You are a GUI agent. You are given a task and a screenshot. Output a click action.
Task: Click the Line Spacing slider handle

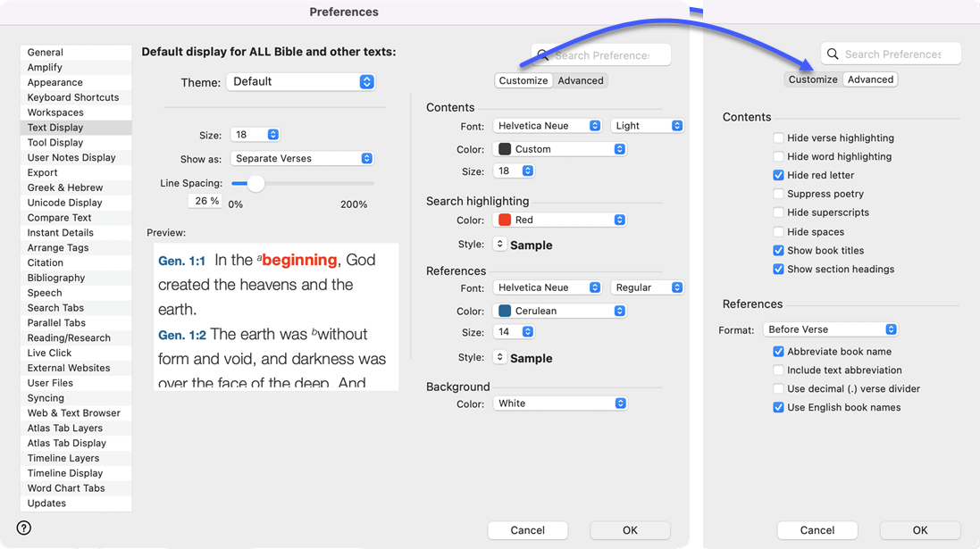(x=255, y=184)
